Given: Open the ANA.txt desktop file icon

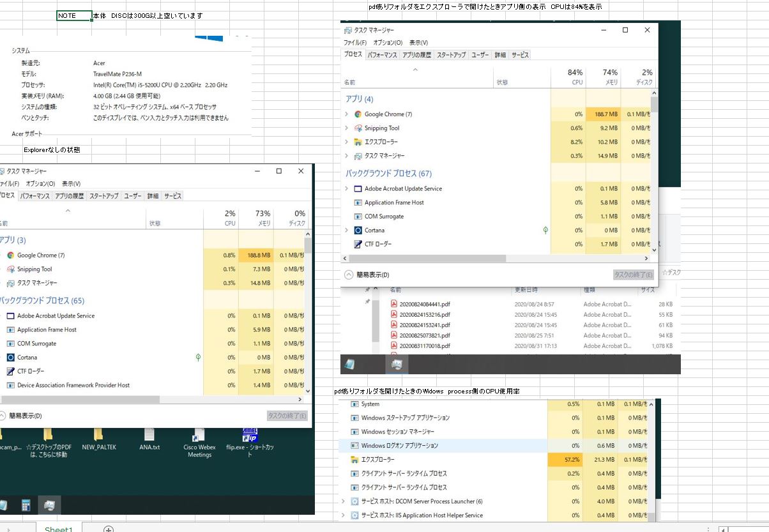Looking at the screenshot, I should (x=149, y=435).
